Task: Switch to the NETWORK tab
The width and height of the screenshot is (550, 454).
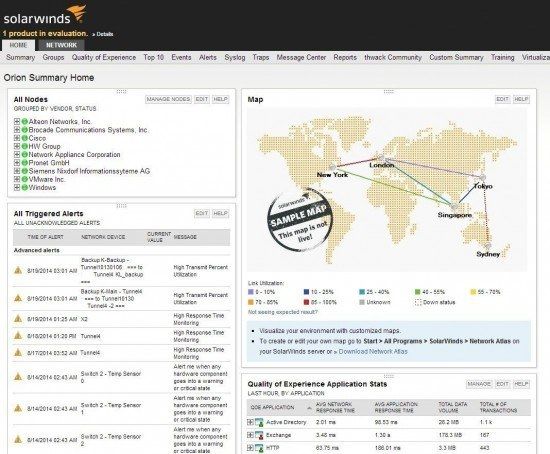Action: tap(61, 45)
